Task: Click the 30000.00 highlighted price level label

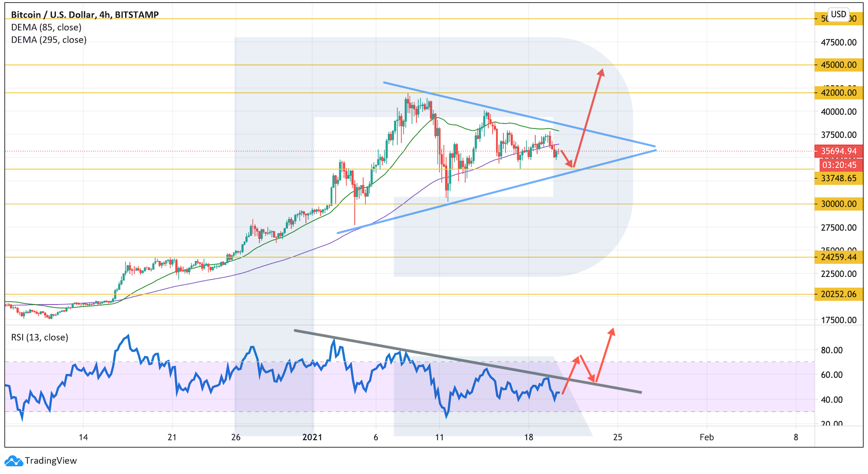Action: tap(838, 204)
